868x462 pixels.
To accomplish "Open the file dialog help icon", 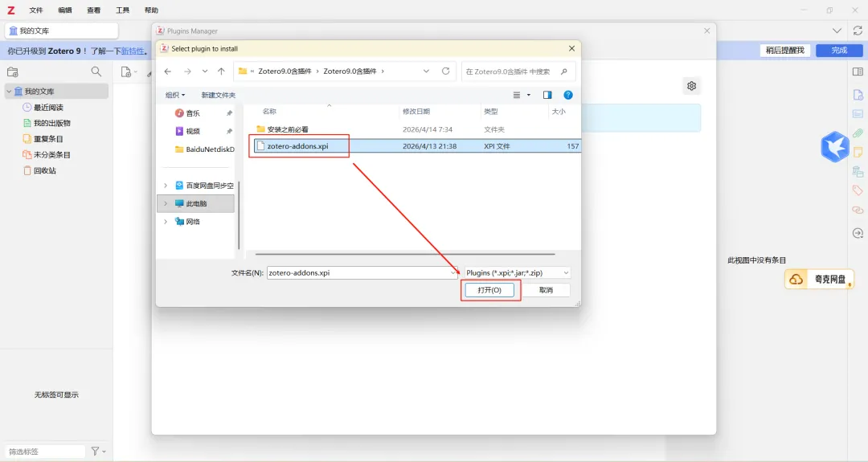I will (568, 95).
